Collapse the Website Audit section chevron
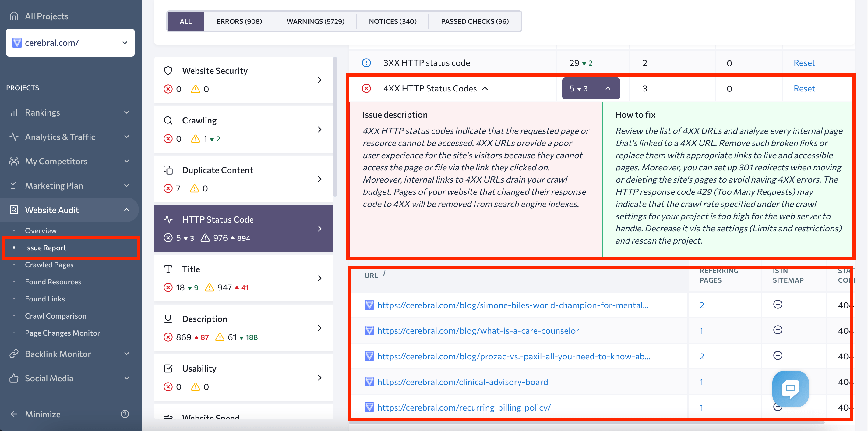The width and height of the screenshot is (868, 431). coord(127,210)
